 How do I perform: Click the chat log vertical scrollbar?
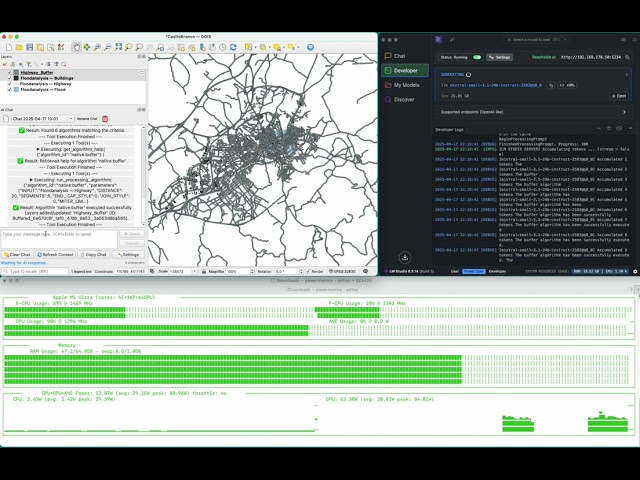coord(143,176)
